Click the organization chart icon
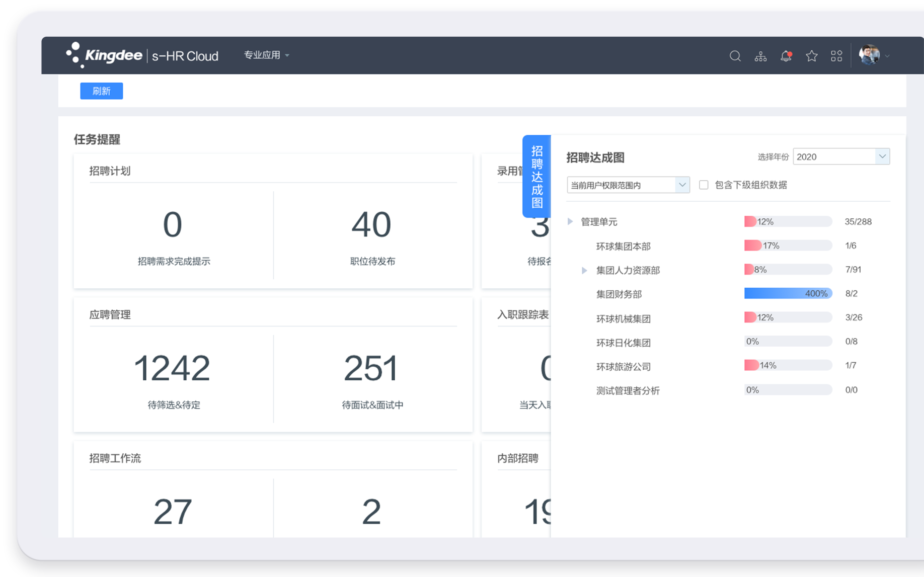The image size is (924, 577). click(x=760, y=56)
